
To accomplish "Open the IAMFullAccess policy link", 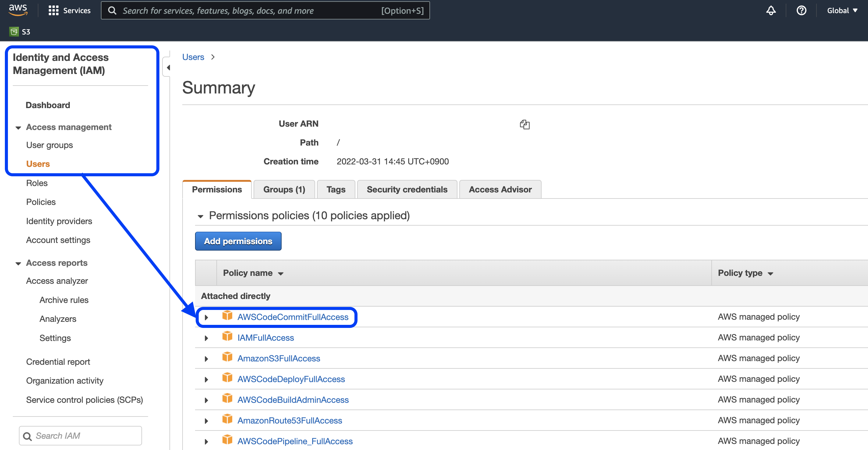I will tap(265, 338).
